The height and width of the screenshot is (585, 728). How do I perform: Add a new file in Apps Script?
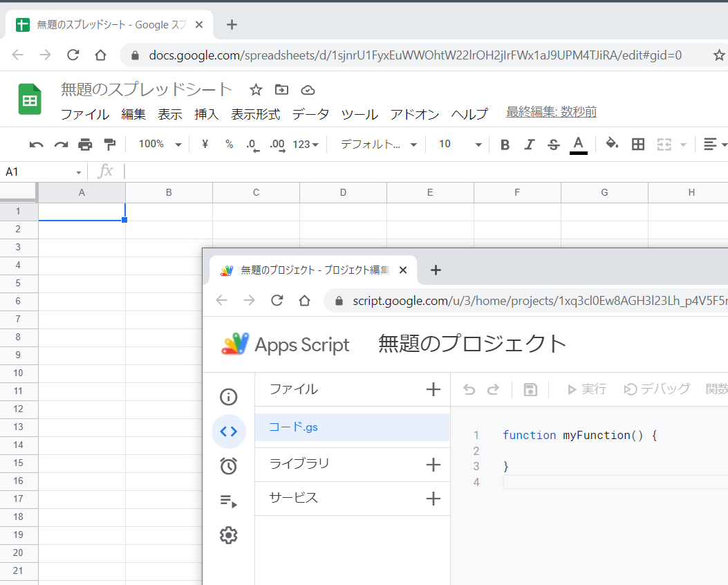pyautogui.click(x=433, y=389)
